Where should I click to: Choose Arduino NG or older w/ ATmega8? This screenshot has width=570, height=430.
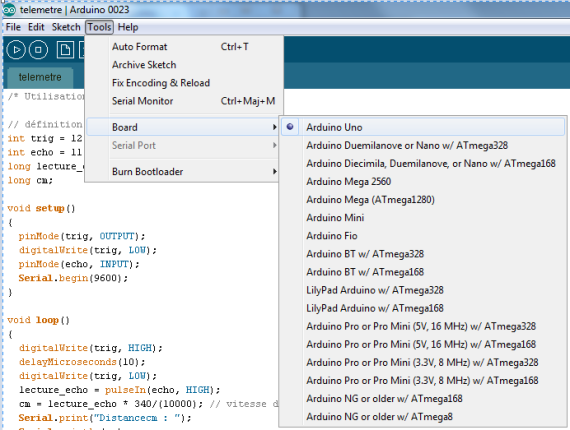423,417
